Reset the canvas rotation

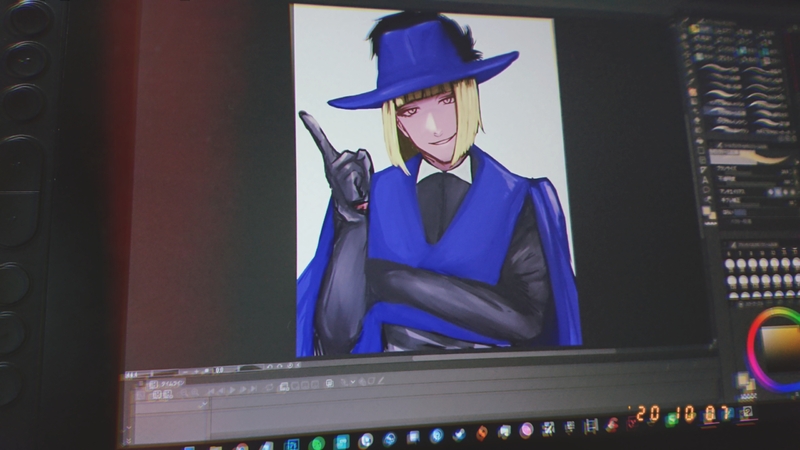click(289, 366)
